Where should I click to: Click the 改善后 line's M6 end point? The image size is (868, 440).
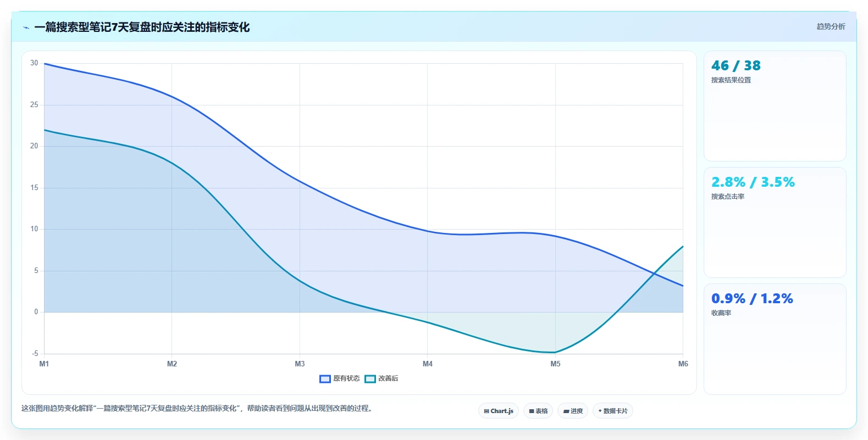[x=683, y=246]
